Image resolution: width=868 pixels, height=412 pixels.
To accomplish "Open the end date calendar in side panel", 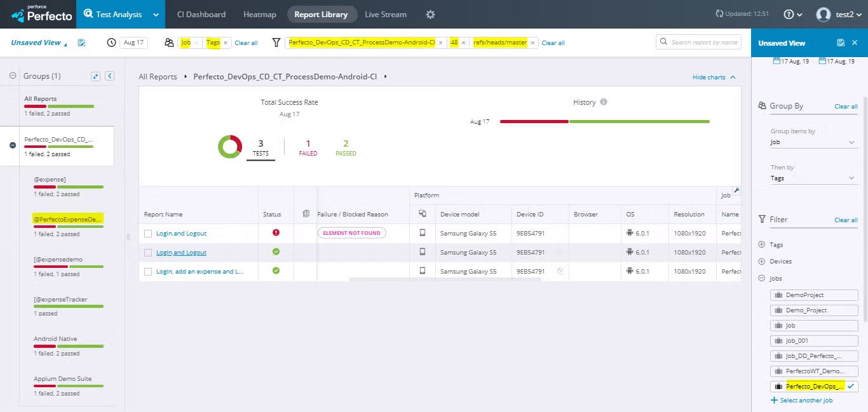I will pos(823,61).
